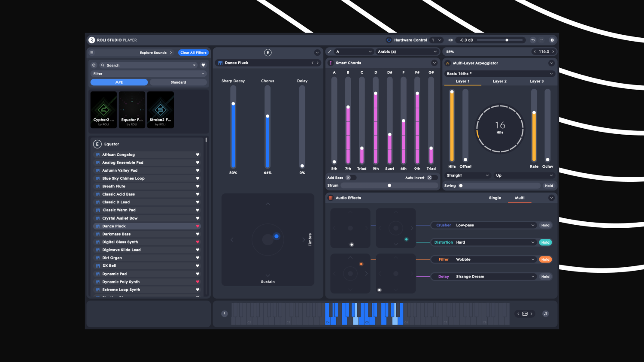Decrease BPM with left arrow
This screenshot has width=644, height=362.
pyautogui.click(x=535, y=51)
